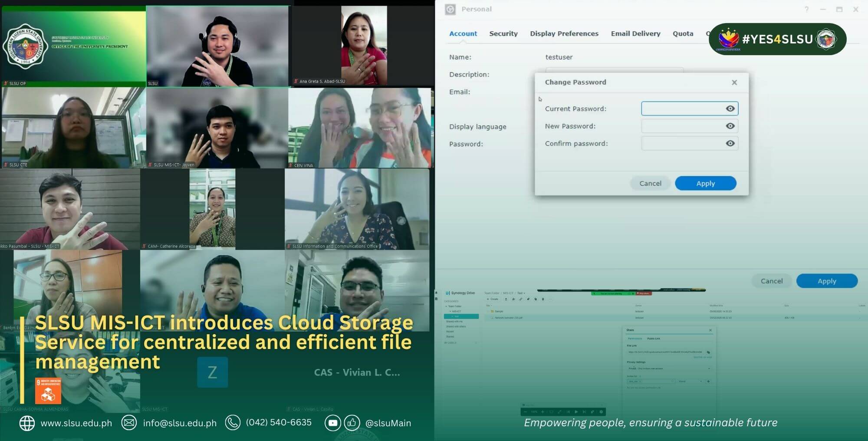Click the Personal window app icon
The width and height of the screenshot is (868, 441).
[450, 10]
